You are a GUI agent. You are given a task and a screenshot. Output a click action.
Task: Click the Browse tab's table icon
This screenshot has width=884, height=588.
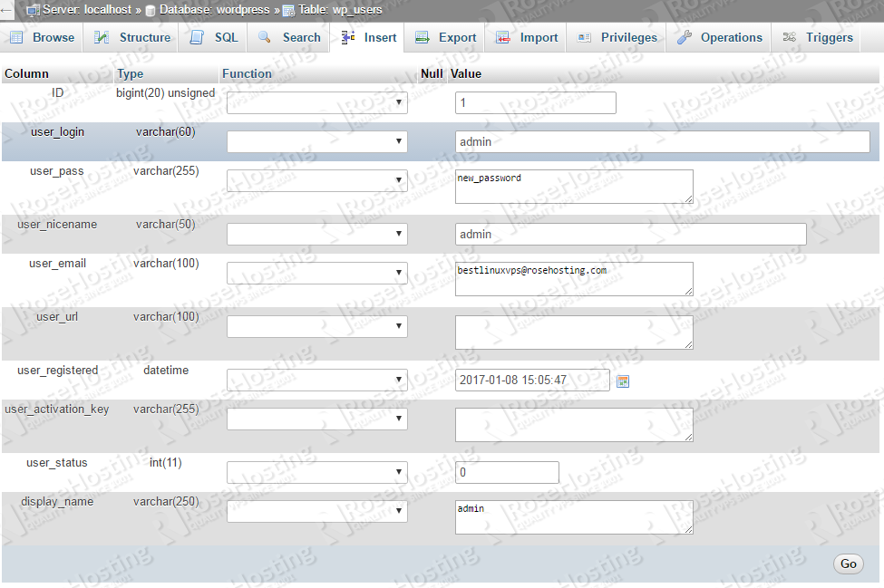[x=17, y=38]
